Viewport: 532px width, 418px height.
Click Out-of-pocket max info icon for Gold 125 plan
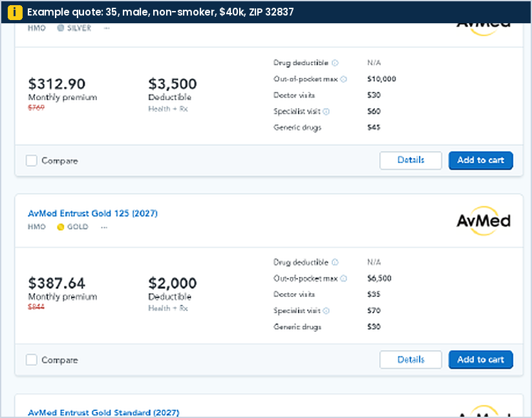[344, 278]
